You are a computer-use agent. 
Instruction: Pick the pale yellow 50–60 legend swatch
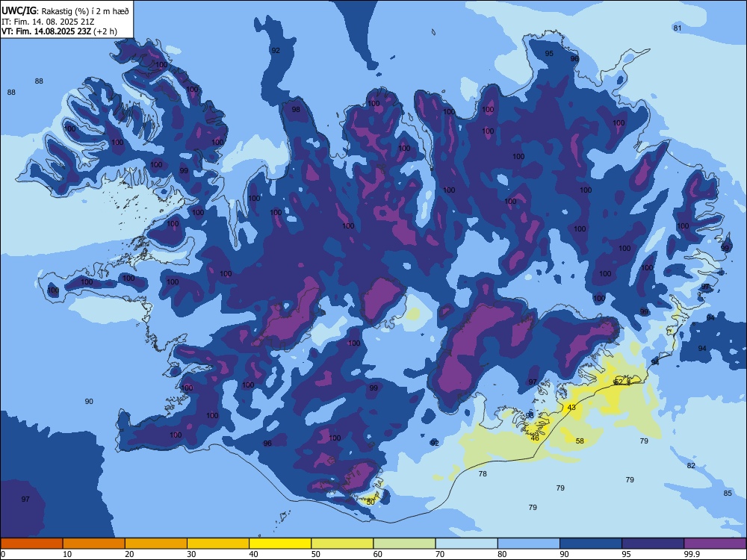[x=343, y=544]
